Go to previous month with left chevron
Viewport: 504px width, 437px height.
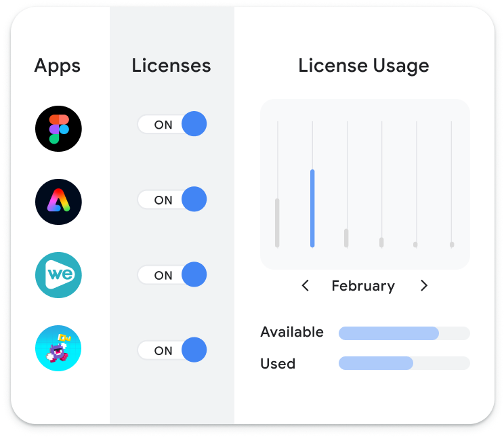tap(306, 285)
